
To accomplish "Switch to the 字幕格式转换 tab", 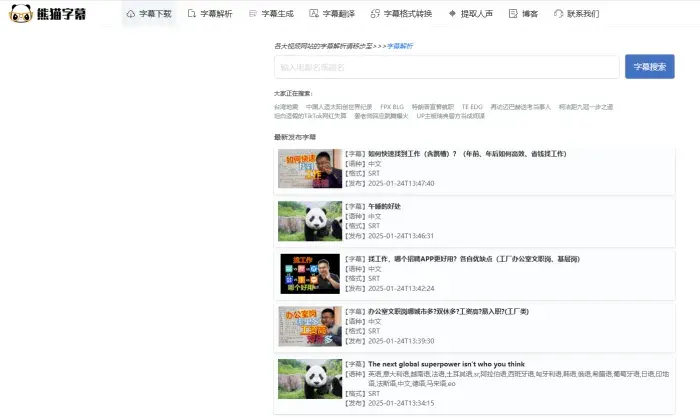I will [x=409, y=14].
